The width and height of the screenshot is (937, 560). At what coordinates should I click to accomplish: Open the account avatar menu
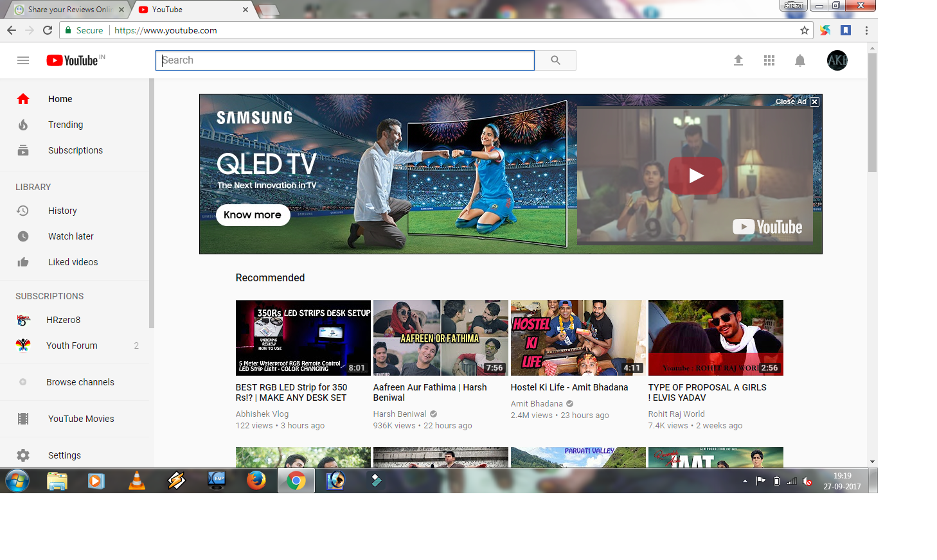pyautogui.click(x=837, y=60)
